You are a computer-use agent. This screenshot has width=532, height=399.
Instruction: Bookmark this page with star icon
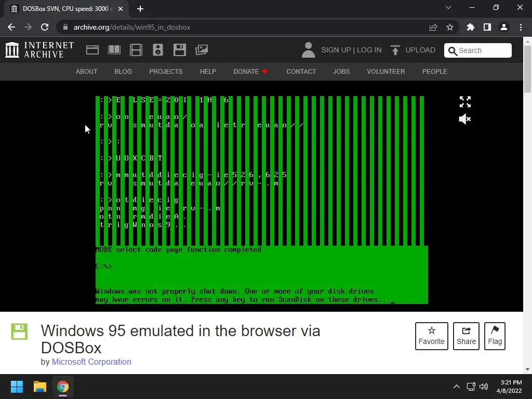click(450, 27)
